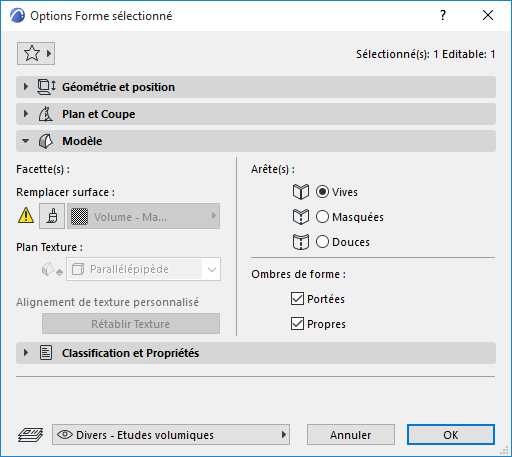Image resolution: width=512 pixels, height=457 pixels.
Task: Click the Sélectionné(s): 1 Editable: 1 text
Action: tap(425, 54)
